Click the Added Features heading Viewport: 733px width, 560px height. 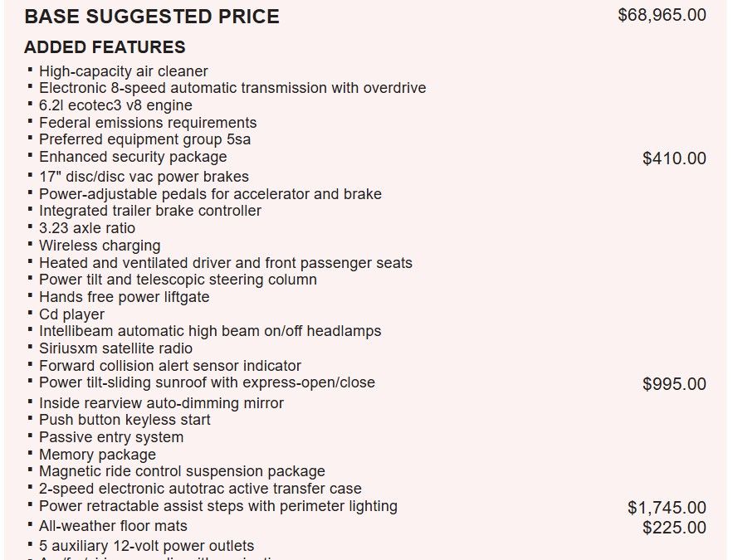105,47
